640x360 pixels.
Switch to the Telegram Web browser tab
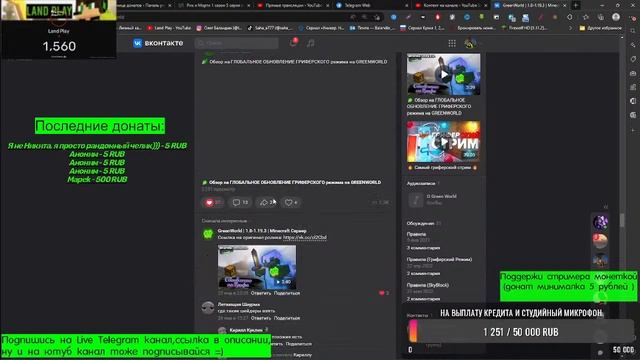tap(371, 6)
